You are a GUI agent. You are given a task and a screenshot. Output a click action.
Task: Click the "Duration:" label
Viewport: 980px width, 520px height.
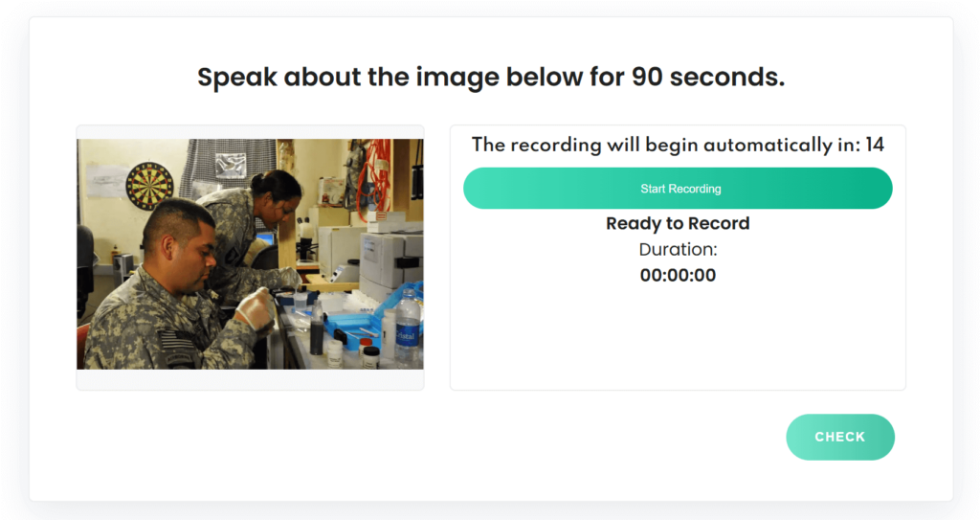(678, 250)
